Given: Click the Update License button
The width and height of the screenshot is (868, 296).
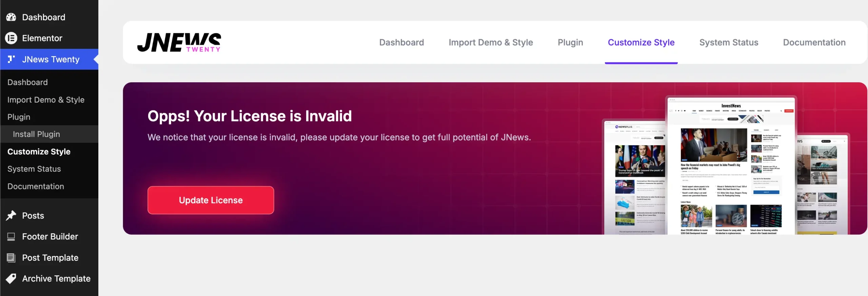Looking at the screenshot, I should [211, 200].
